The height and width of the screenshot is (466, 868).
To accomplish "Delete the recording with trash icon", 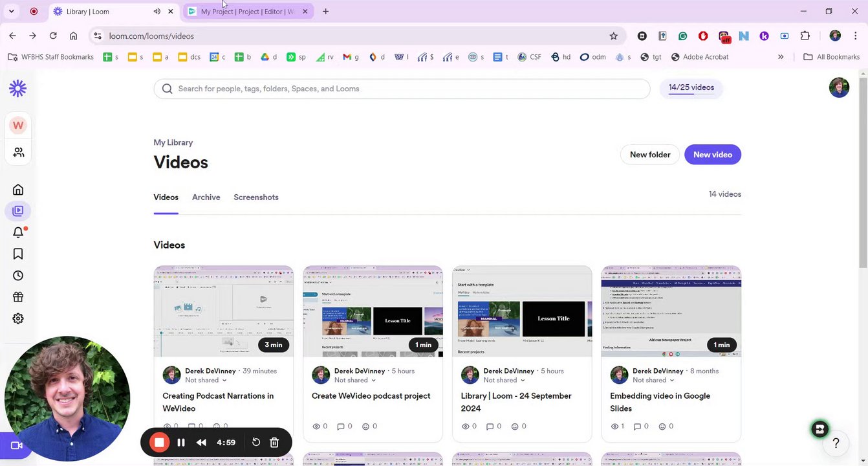I will click(x=274, y=442).
